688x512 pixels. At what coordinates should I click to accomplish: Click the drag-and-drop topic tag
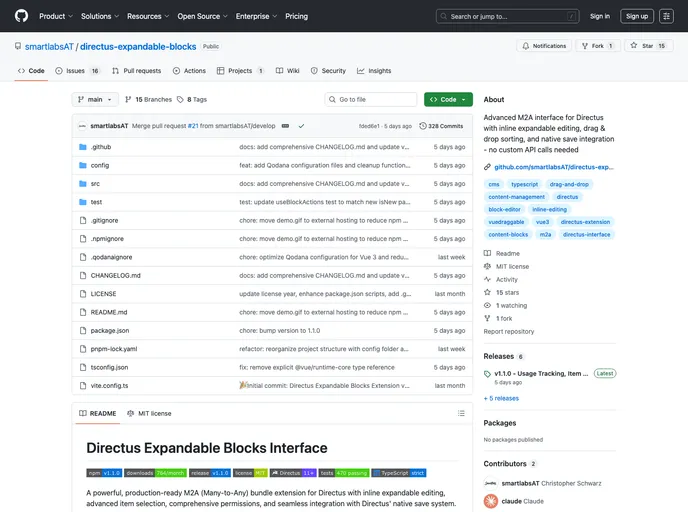click(569, 184)
